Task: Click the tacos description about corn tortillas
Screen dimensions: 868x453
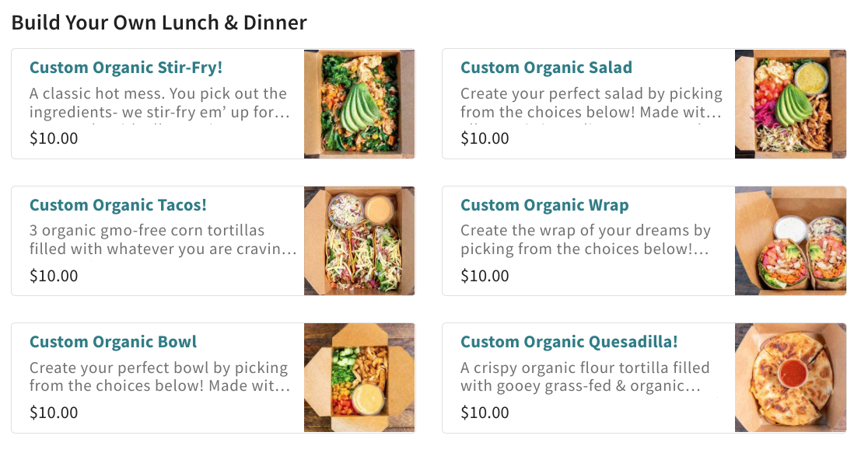Action: click(163, 239)
